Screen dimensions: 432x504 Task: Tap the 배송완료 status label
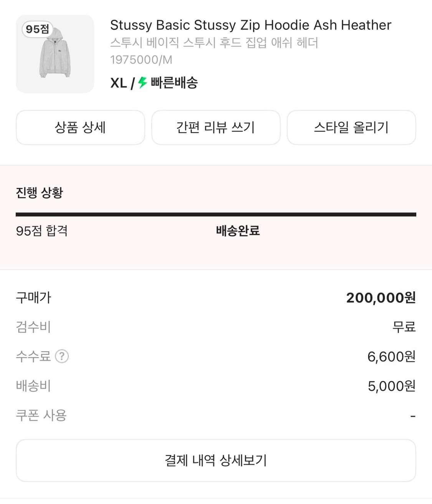click(x=238, y=231)
